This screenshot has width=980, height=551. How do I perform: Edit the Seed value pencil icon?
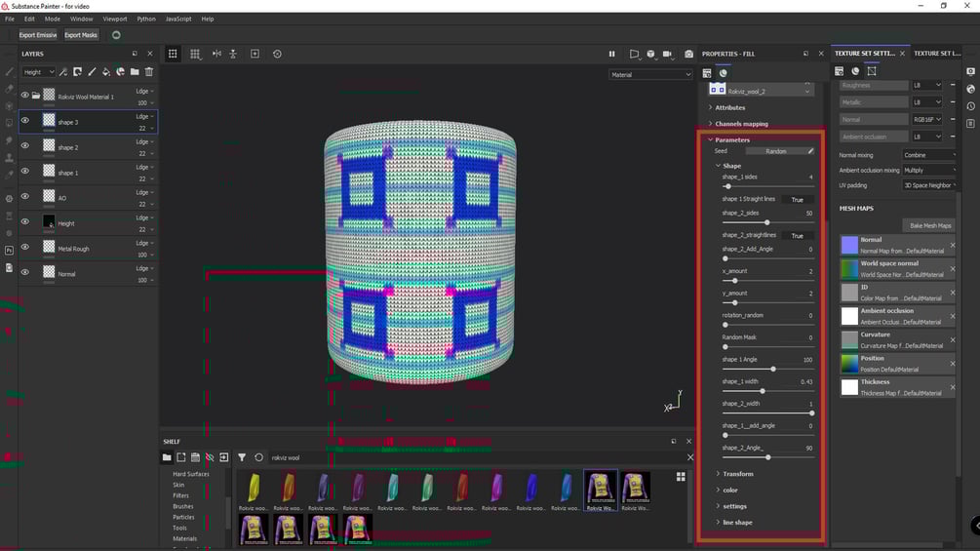[x=810, y=151]
